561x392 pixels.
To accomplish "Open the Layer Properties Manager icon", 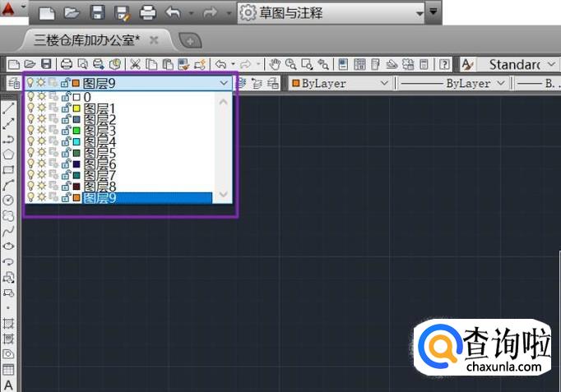I will 14,83.
